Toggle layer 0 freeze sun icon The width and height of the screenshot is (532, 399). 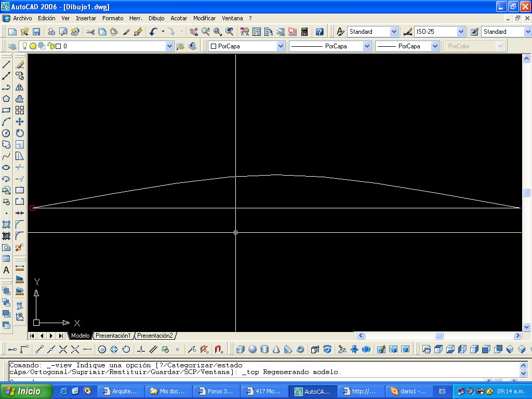pyautogui.click(x=33, y=46)
